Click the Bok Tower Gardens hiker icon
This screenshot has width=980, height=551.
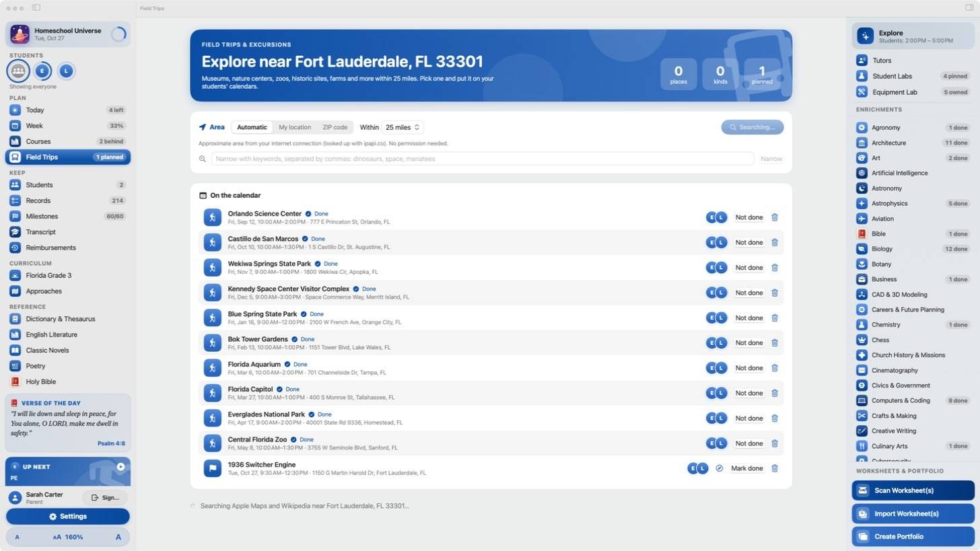(212, 343)
